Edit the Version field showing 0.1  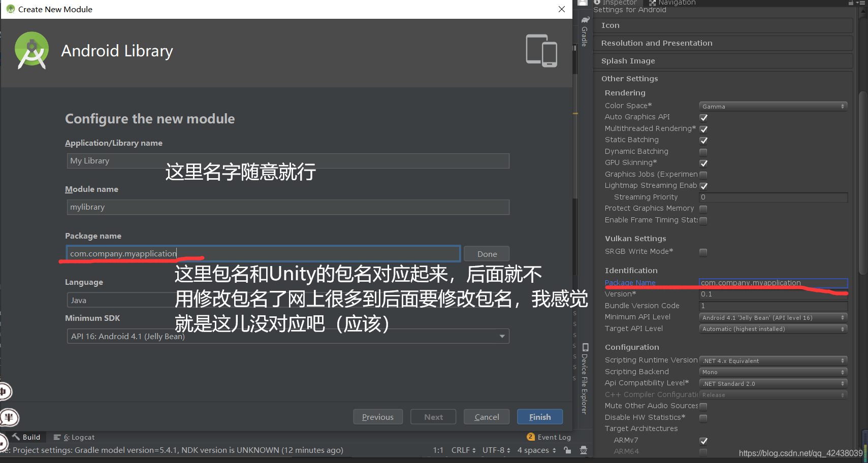pos(773,294)
